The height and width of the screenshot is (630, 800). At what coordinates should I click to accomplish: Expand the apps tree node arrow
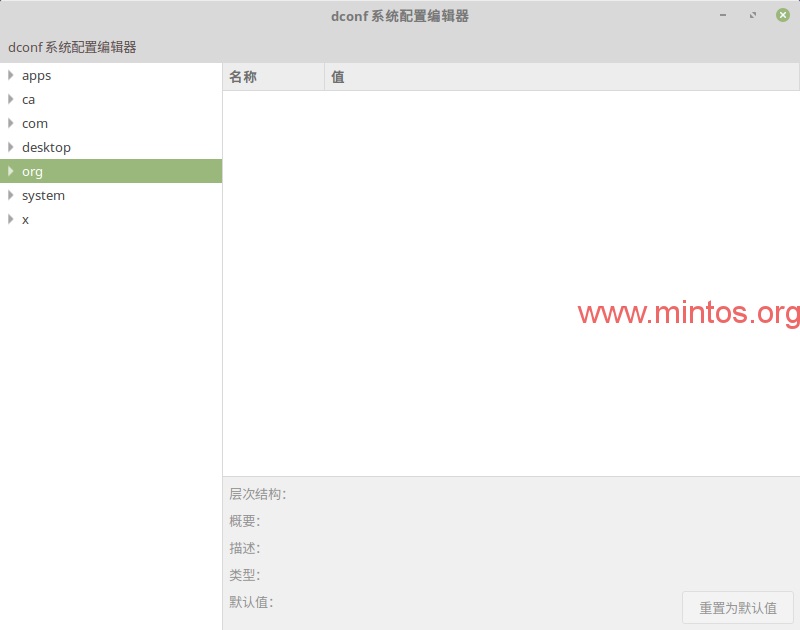11,75
